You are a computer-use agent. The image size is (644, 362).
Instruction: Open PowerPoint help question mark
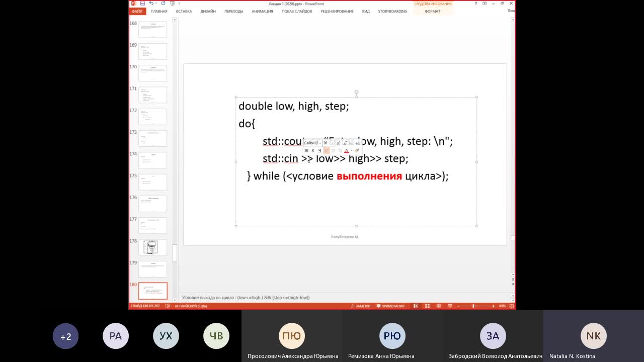pyautogui.click(x=476, y=4)
